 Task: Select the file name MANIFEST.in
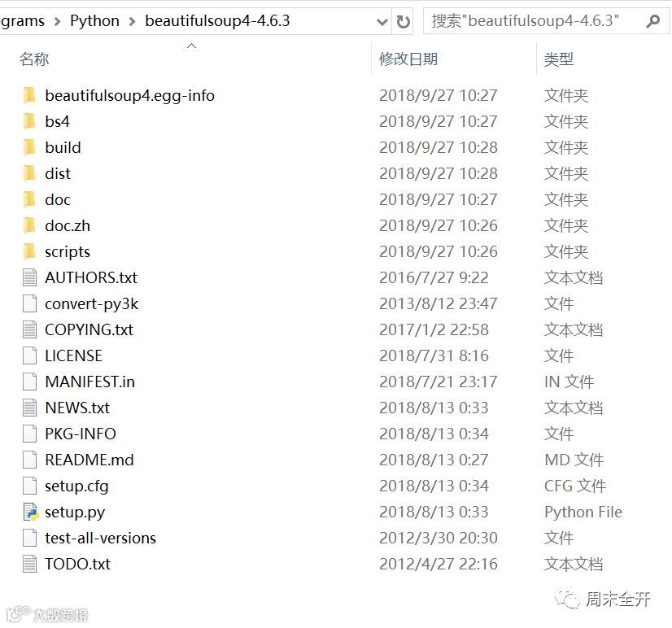(89, 382)
